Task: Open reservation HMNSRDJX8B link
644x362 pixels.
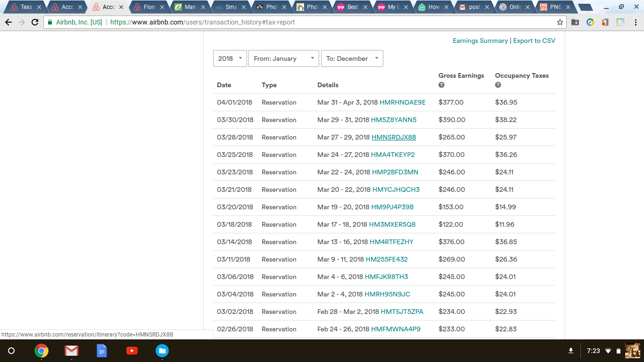Action: 394,137
